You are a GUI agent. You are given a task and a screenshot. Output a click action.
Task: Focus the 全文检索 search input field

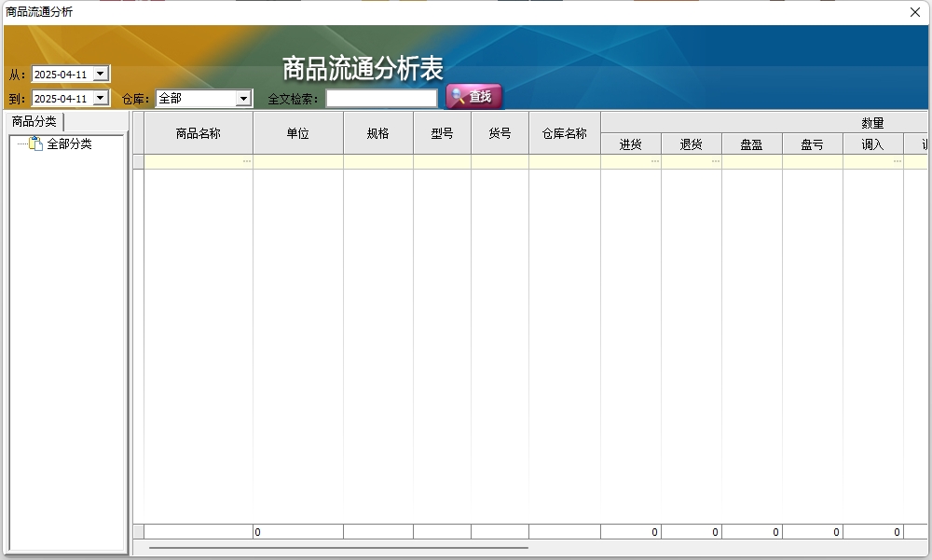(x=381, y=98)
